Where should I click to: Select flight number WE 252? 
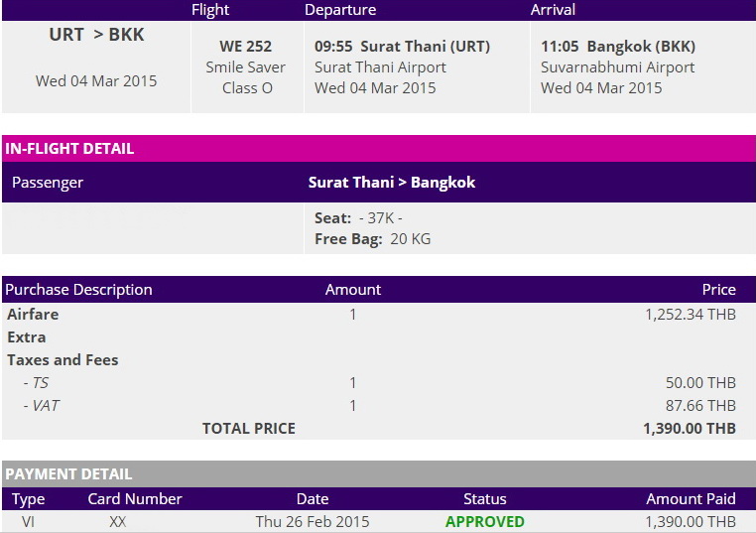tap(245, 47)
